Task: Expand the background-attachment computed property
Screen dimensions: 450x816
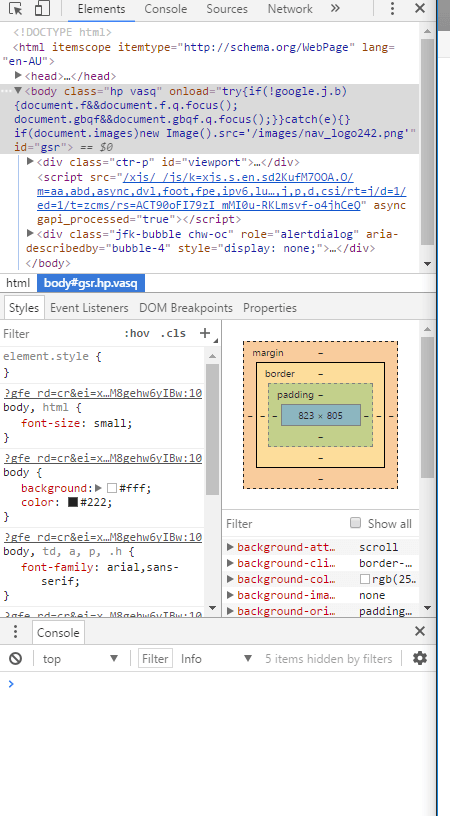Action: point(230,547)
